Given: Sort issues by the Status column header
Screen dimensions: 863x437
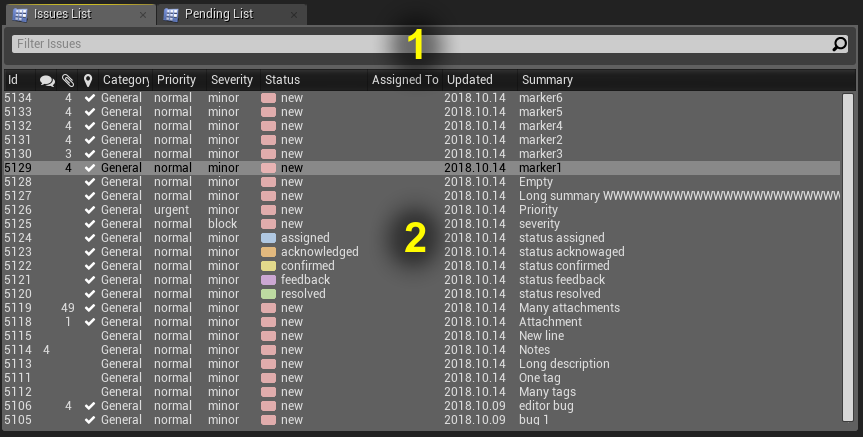Looking at the screenshot, I should [x=282, y=80].
